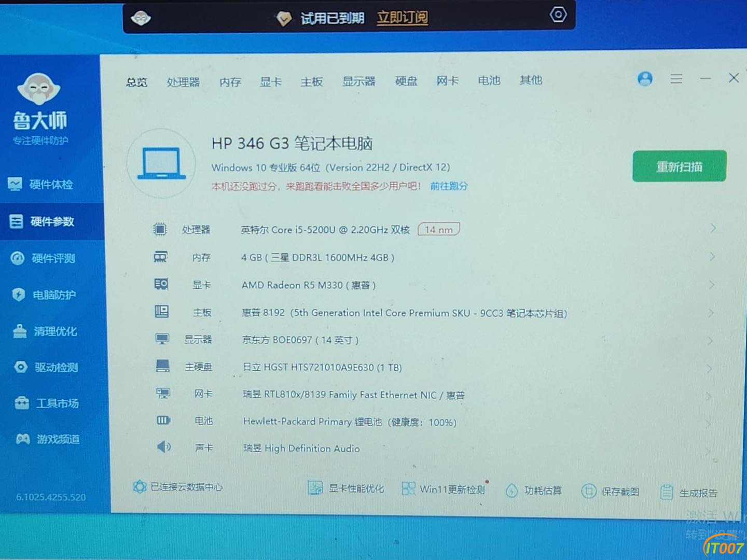747x560 pixels.
Task: Click the 立即订阅 subscribe link
Action: coord(402,18)
